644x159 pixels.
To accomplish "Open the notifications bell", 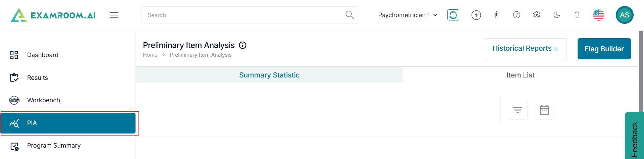I will [577, 15].
